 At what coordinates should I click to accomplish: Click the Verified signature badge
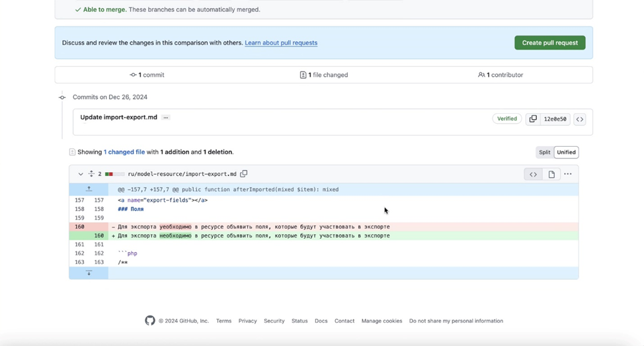(x=507, y=119)
